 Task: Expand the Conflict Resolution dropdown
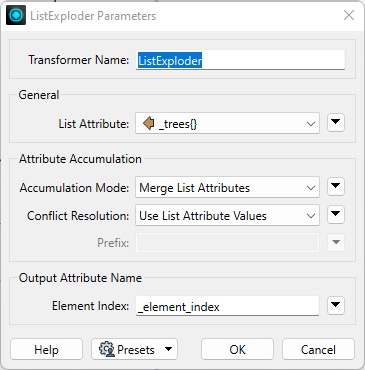(x=227, y=216)
